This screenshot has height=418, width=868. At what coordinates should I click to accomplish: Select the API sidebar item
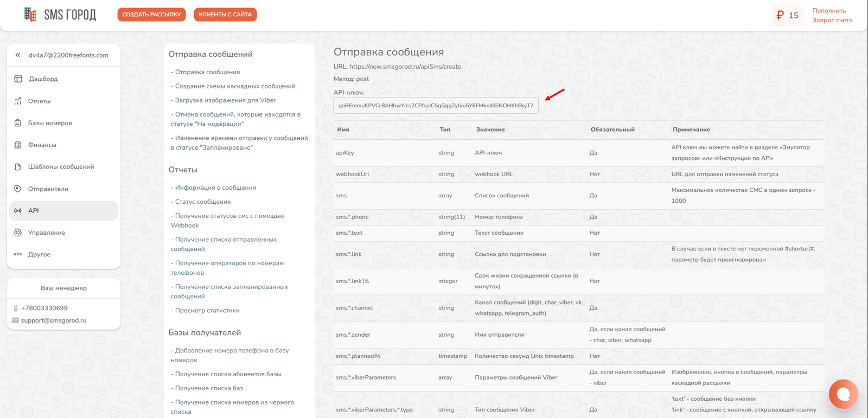[34, 211]
